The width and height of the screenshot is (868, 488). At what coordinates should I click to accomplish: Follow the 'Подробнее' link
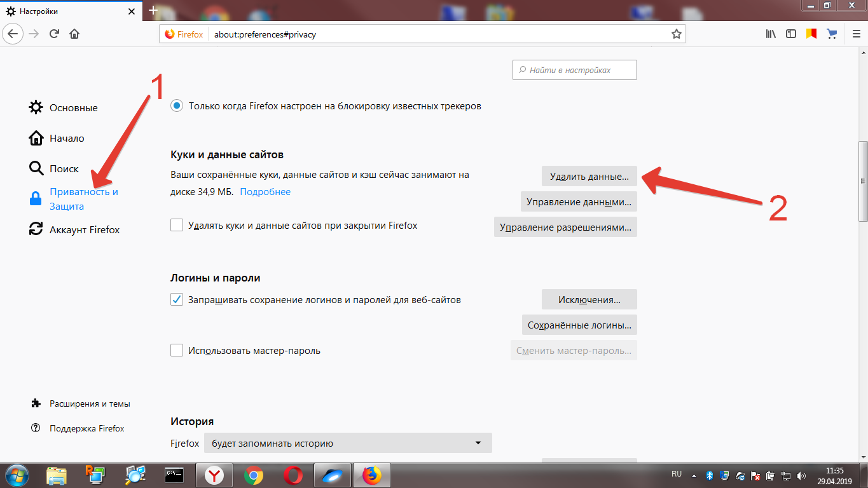[265, 192]
